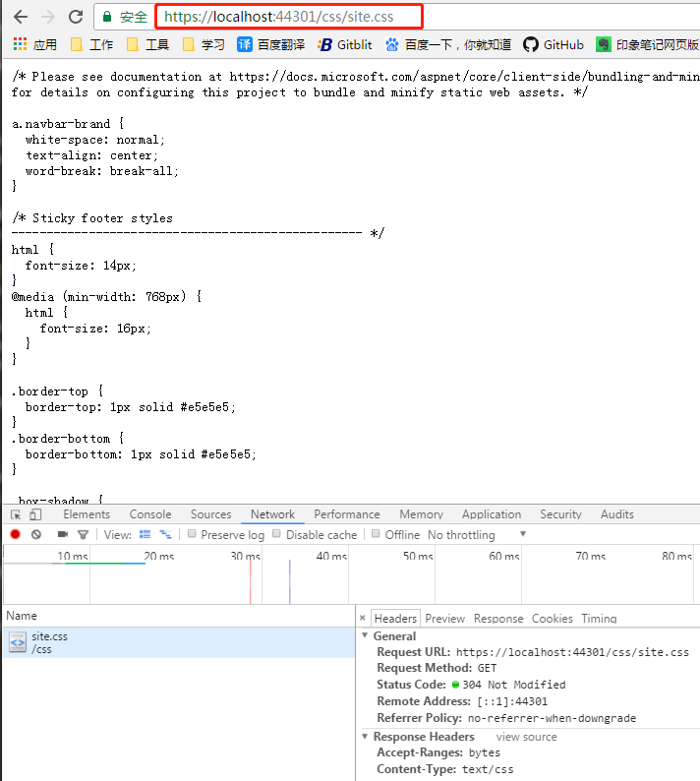Activate the DevTools inspect element picker
The height and width of the screenshot is (781, 700).
(x=16, y=514)
